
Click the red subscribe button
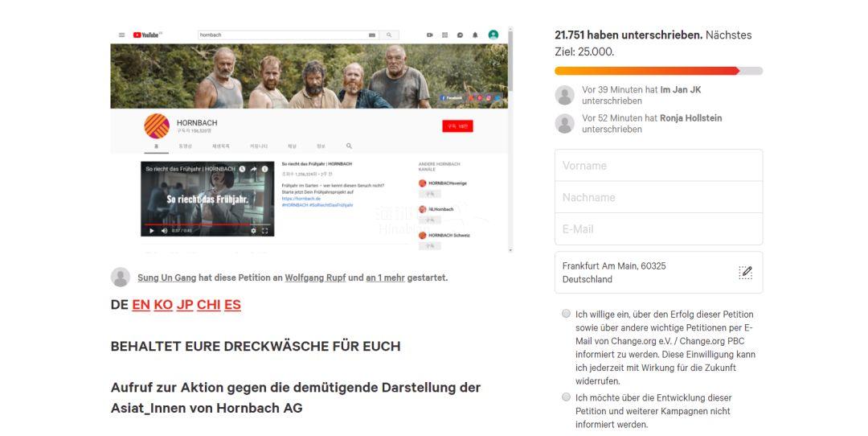point(457,126)
